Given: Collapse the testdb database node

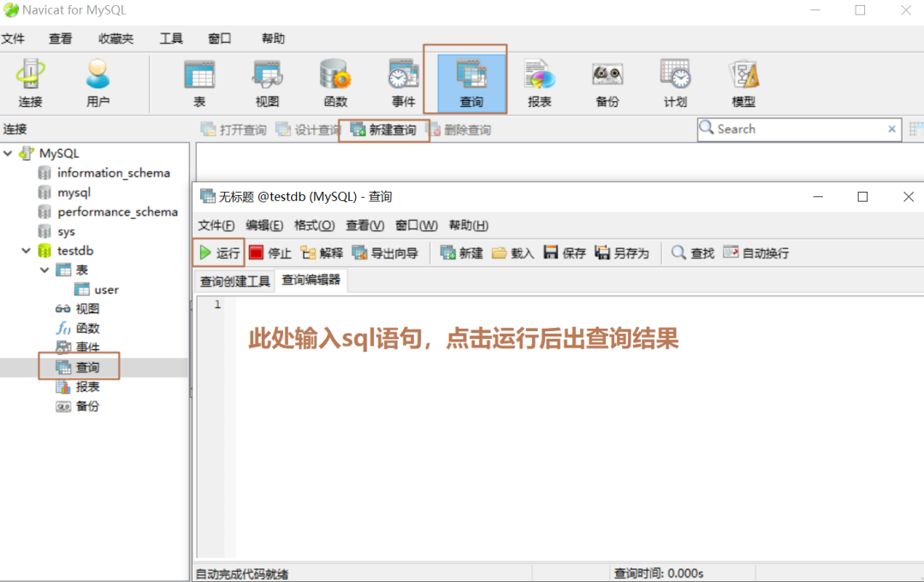Looking at the screenshot, I should tap(26, 251).
